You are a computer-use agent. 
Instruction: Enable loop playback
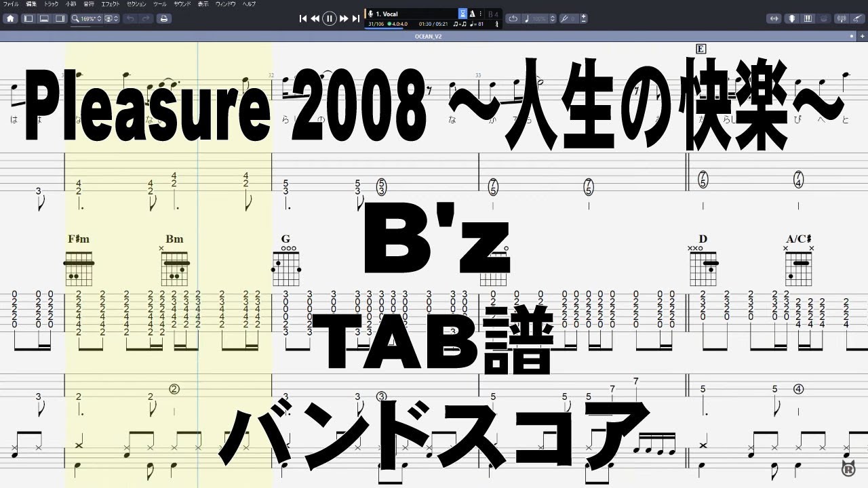point(514,18)
